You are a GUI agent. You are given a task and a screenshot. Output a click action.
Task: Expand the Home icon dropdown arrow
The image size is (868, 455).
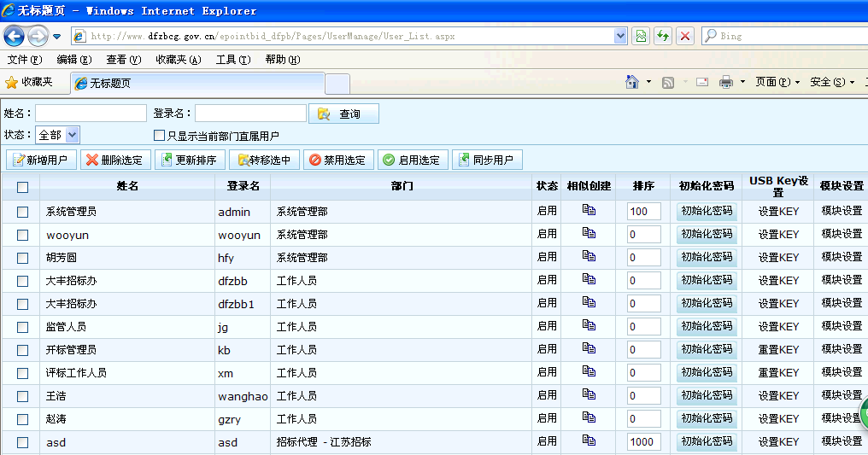tap(648, 82)
